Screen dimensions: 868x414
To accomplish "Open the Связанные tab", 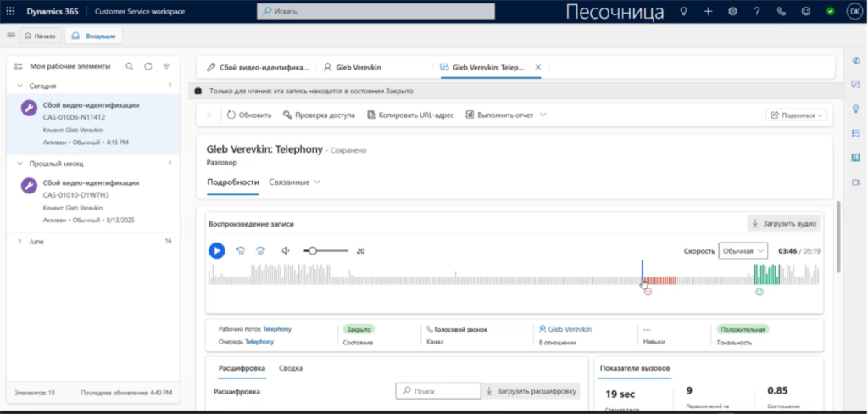I will [294, 182].
